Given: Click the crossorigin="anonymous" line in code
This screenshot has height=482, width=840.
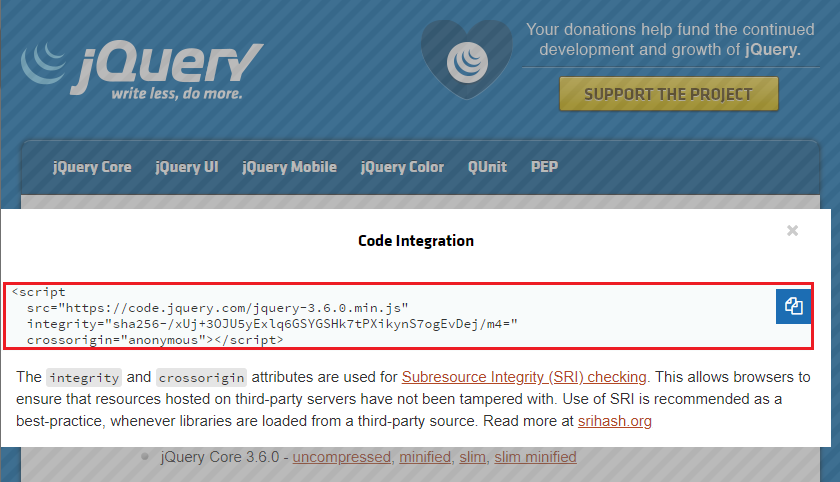Looking at the screenshot, I should (x=155, y=340).
